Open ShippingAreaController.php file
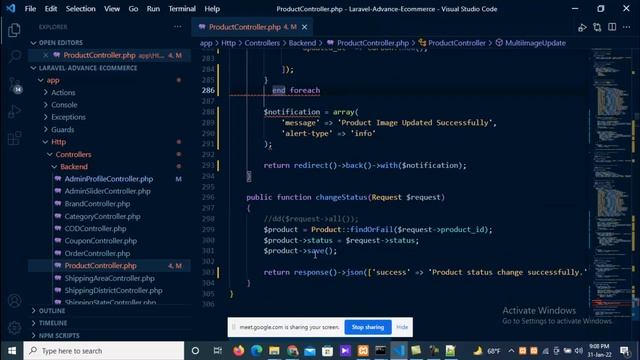 pyautogui.click(x=109, y=278)
